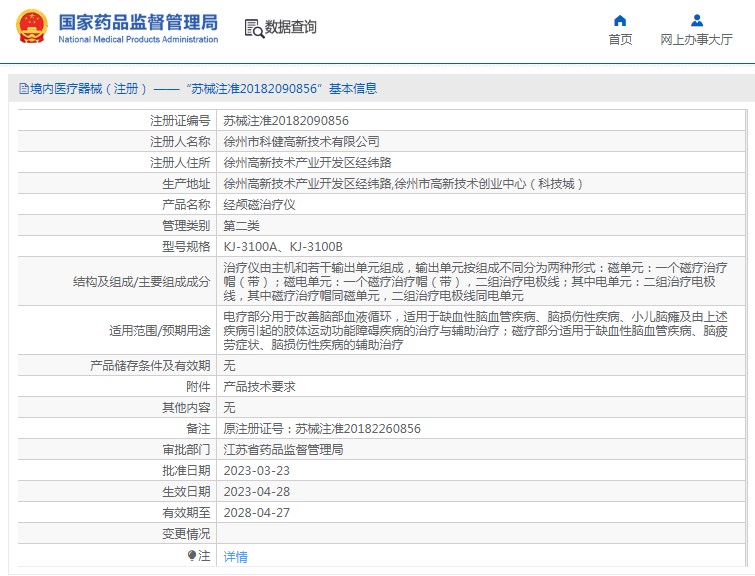Screen dimensions: 755x576
Task: Click National Medical Products Administration text
Action: [x=138, y=39]
